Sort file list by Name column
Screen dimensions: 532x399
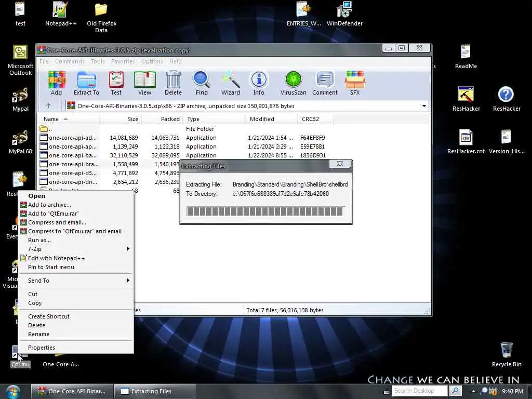coord(68,119)
